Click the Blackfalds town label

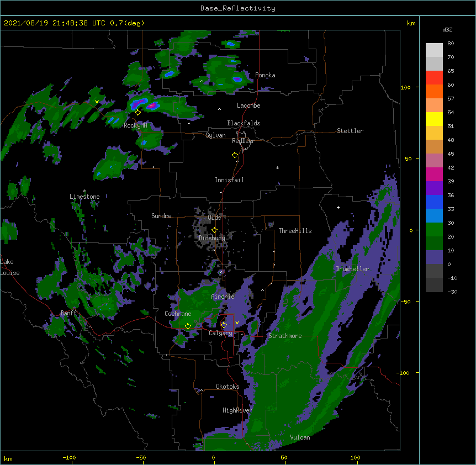coord(244,123)
